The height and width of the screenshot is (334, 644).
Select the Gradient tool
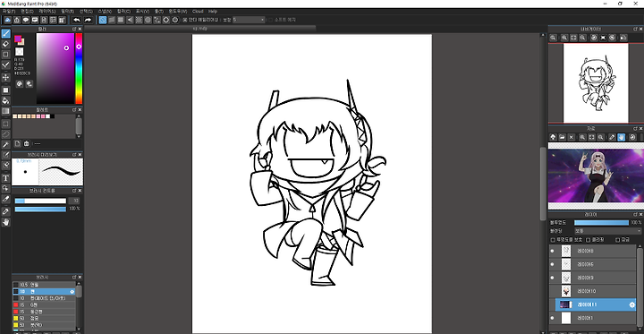[5, 111]
